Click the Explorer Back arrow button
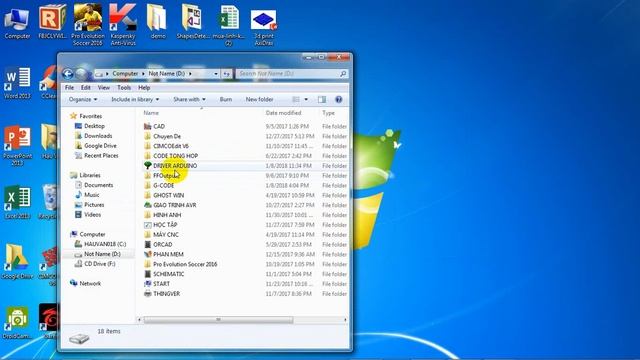Viewport: 640px width, 360px height. (68, 74)
